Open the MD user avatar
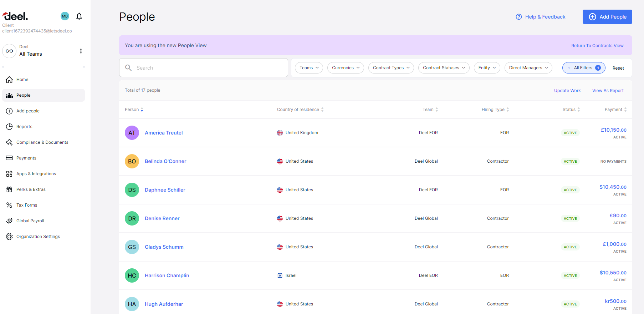This screenshot has width=644, height=314. [x=65, y=16]
